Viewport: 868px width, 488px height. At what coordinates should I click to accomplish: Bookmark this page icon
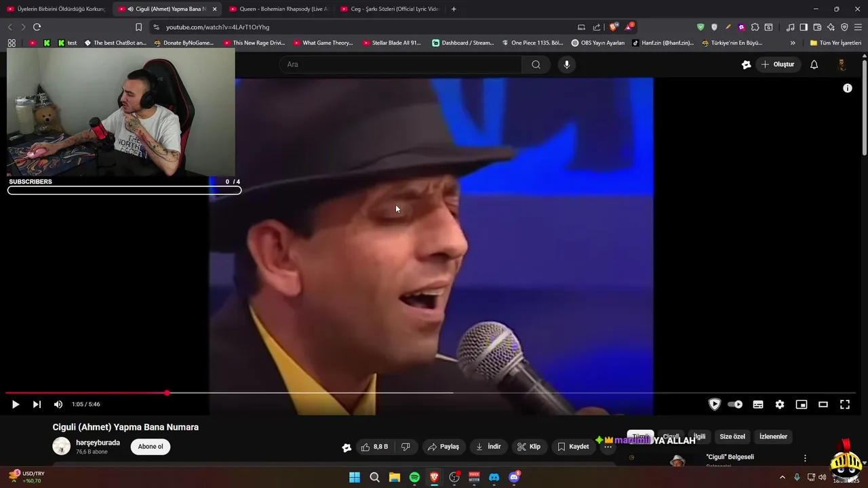coord(138,27)
